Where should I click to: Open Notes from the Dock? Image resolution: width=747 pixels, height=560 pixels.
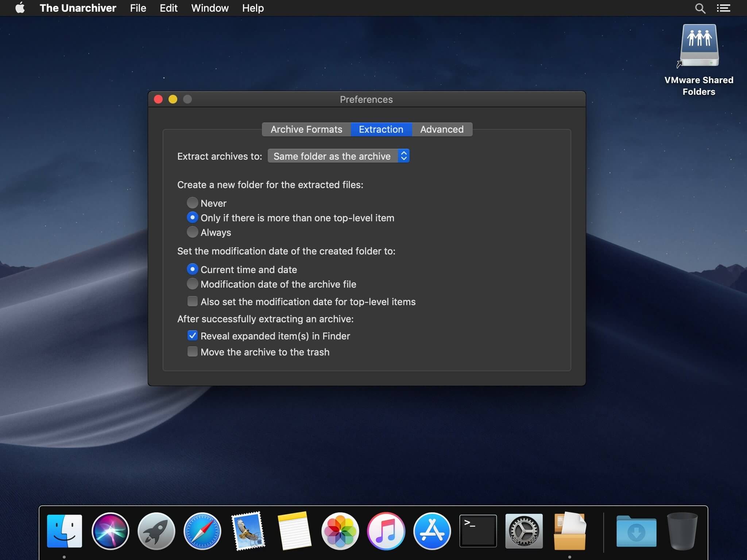tap(294, 531)
